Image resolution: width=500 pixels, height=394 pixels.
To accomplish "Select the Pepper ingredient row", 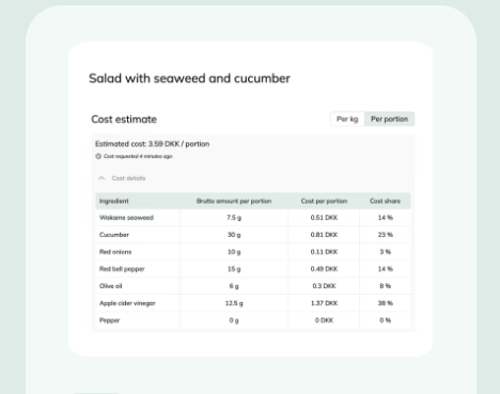I will (x=253, y=320).
